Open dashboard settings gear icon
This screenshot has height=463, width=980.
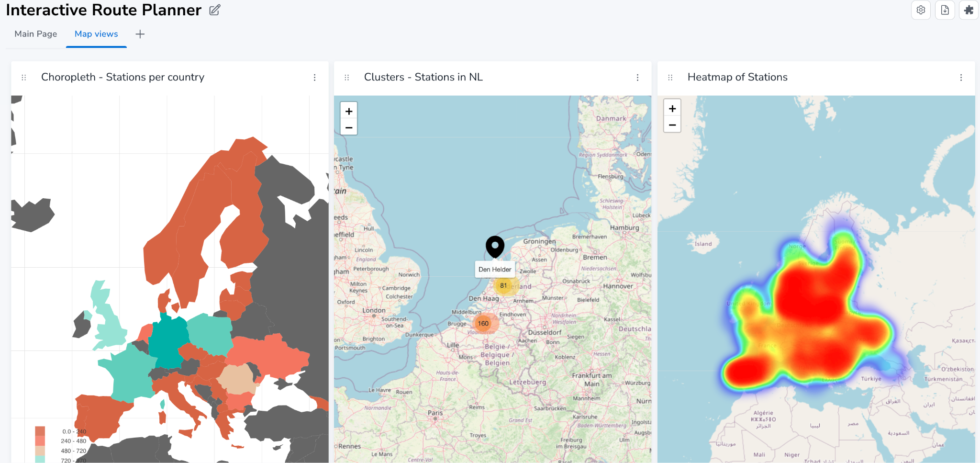(921, 10)
